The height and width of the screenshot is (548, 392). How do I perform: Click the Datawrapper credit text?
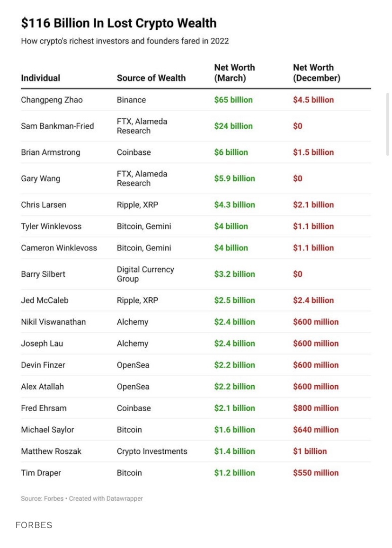coord(106,498)
